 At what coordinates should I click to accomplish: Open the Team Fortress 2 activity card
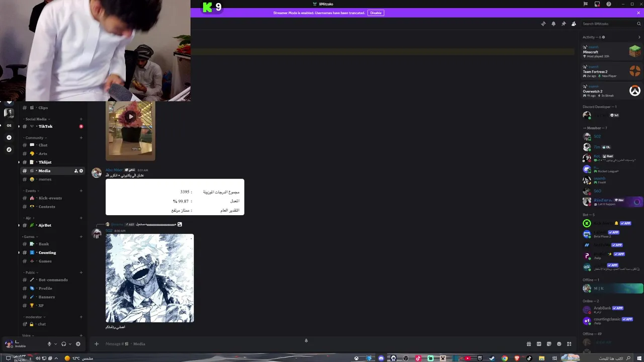(x=611, y=71)
